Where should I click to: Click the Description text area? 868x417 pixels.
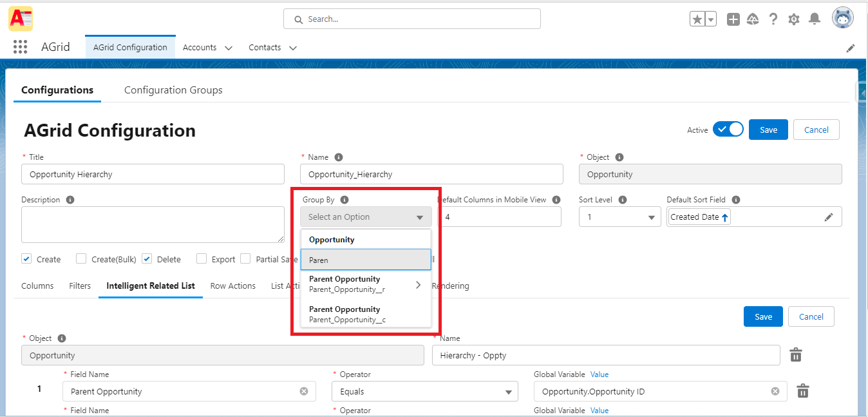pyautogui.click(x=153, y=224)
